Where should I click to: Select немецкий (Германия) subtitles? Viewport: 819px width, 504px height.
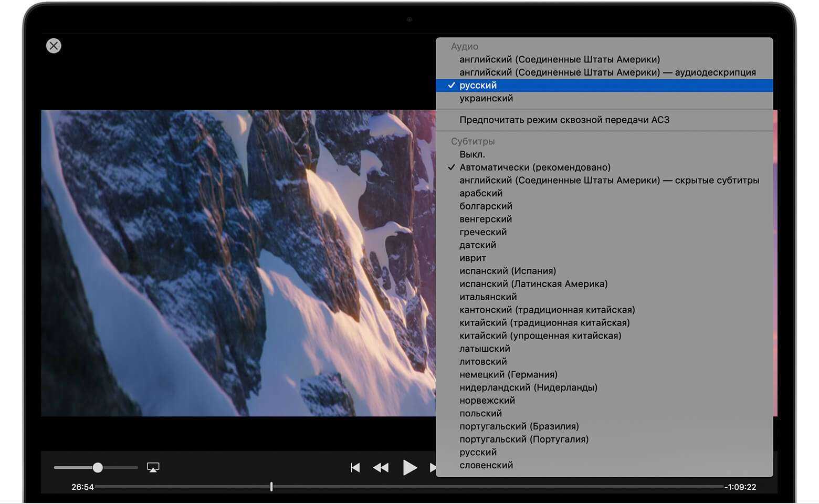pos(508,375)
